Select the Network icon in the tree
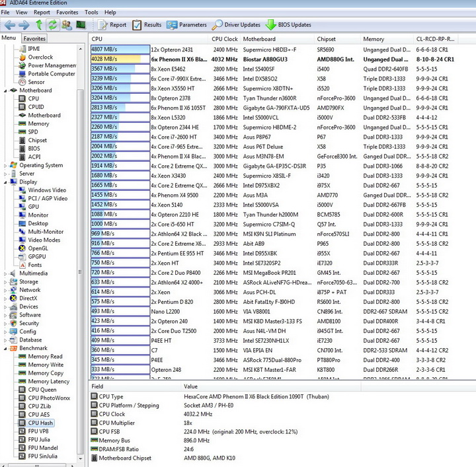The image size is (476, 467). coord(13,290)
